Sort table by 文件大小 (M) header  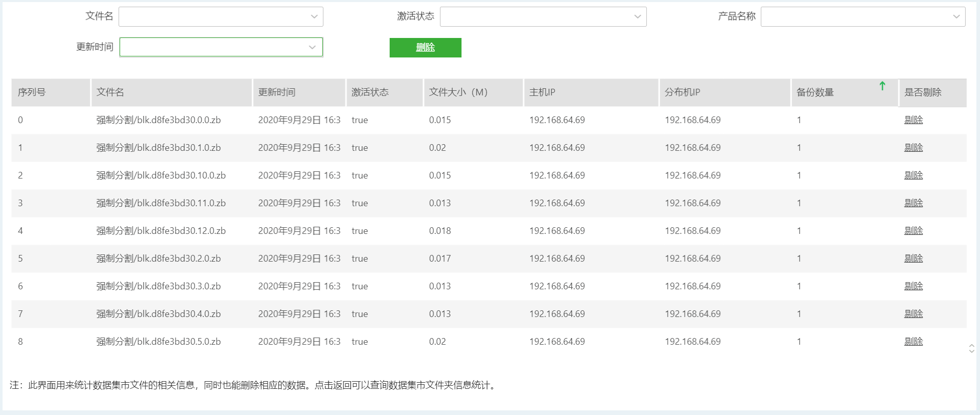tap(458, 92)
